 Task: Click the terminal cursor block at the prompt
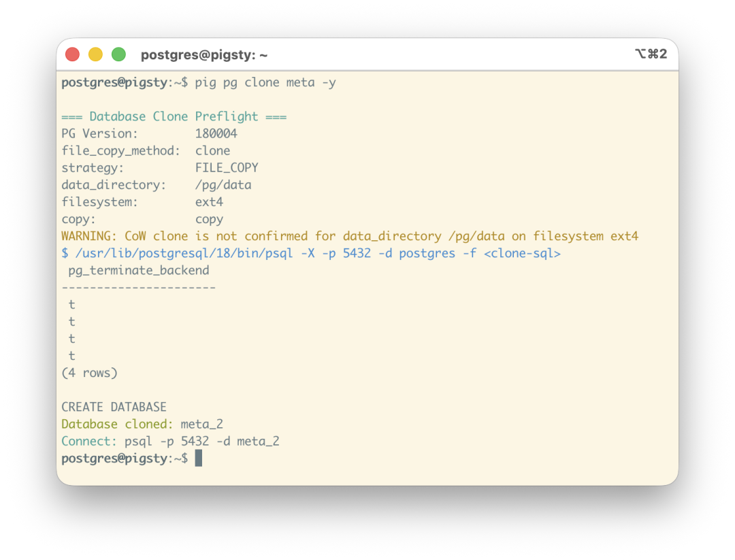click(x=199, y=458)
